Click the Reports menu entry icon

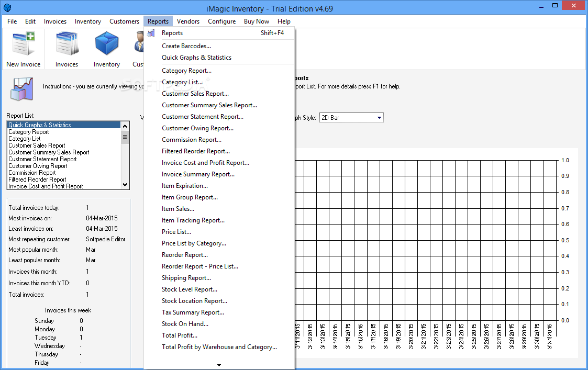click(151, 33)
